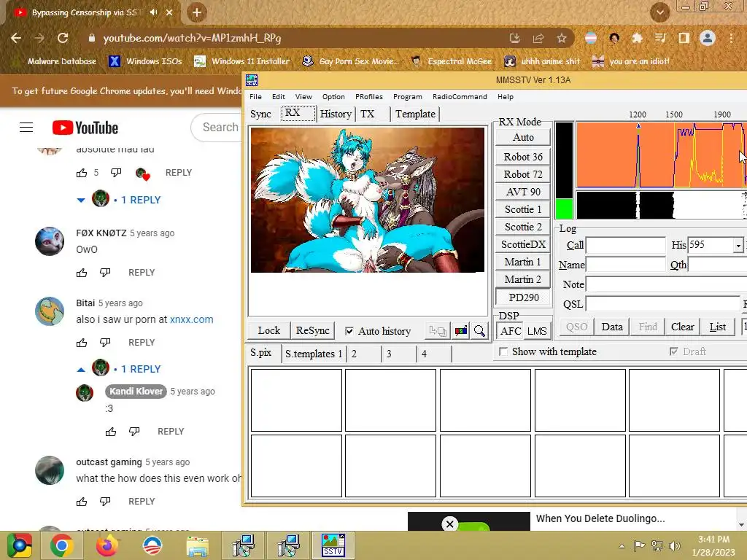This screenshot has width=747, height=560.
Task: Open the PRofiles menu
Action: point(368,97)
